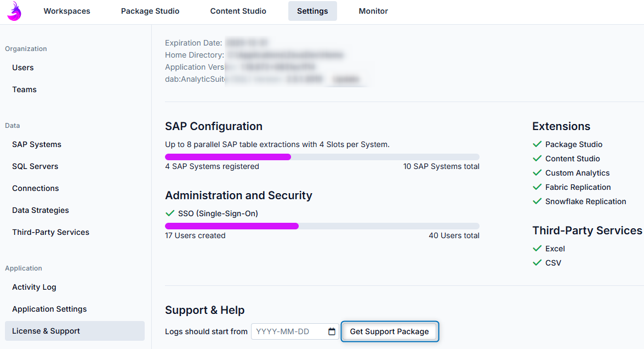Switch to the Workspaces tab
Screen dimensions: 644x349
67,11
